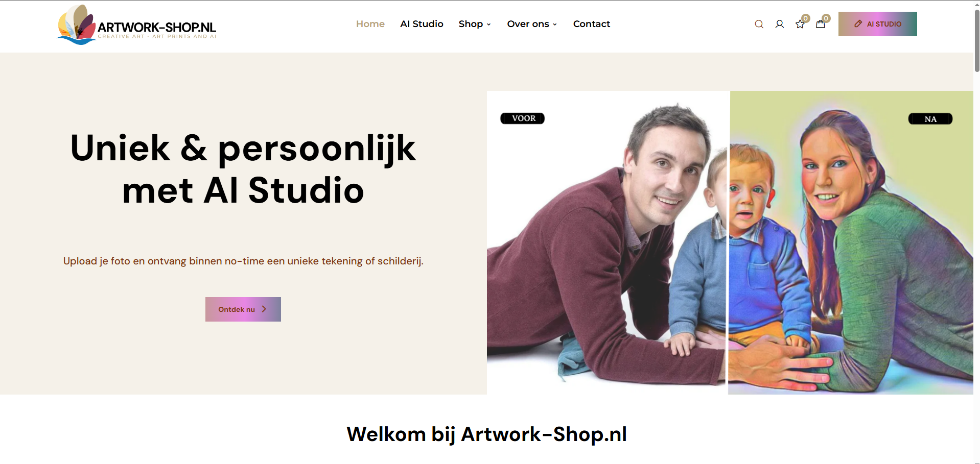Click the before-after divider line on image
Image resolution: width=980 pixels, height=464 pixels.
click(729, 242)
